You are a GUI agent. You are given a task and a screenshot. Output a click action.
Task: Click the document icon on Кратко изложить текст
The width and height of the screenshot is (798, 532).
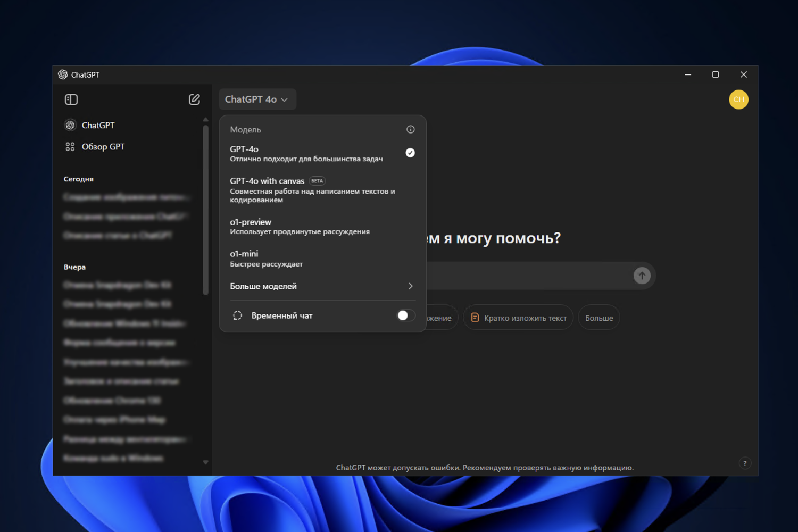475,318
